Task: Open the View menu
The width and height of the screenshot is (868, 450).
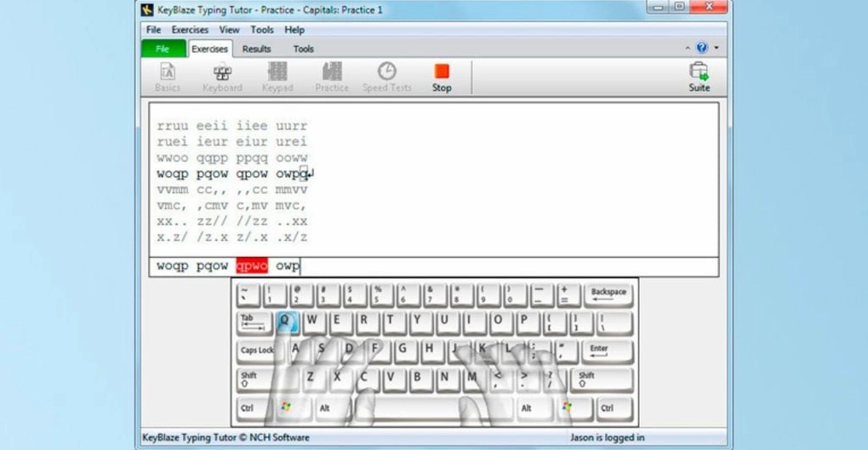Action: pyautogui.click(x=229, y=30)
